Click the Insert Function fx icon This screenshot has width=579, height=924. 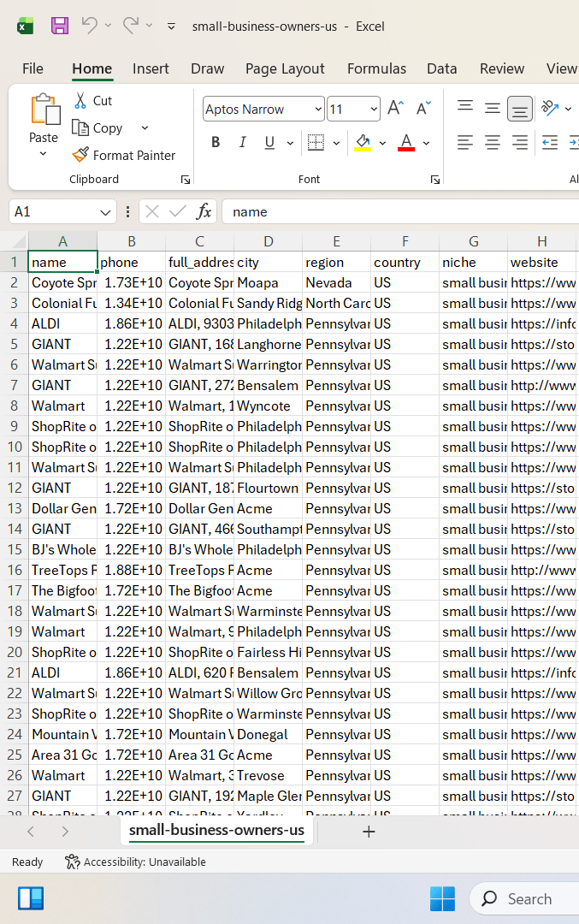(x=204, y=211)
